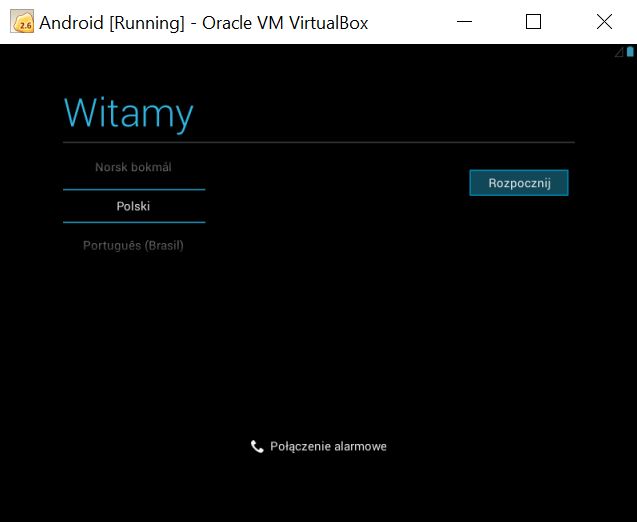
Task: Click the Oracle VM VirtualBox title label
Action: coord(285,23)
